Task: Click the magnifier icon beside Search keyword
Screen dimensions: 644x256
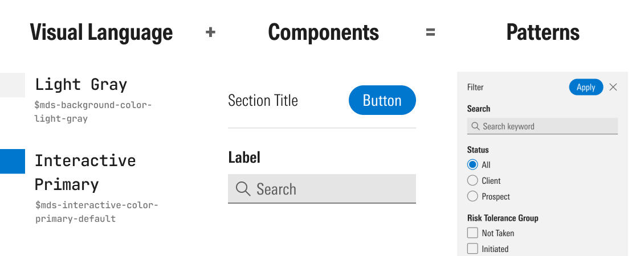Action: point(475,126)
